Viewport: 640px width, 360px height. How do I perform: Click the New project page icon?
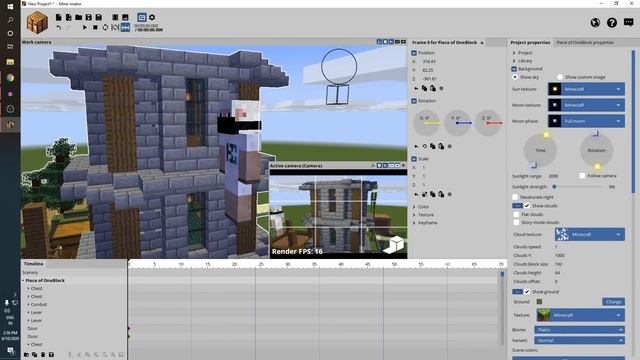(x=59, y=17)
